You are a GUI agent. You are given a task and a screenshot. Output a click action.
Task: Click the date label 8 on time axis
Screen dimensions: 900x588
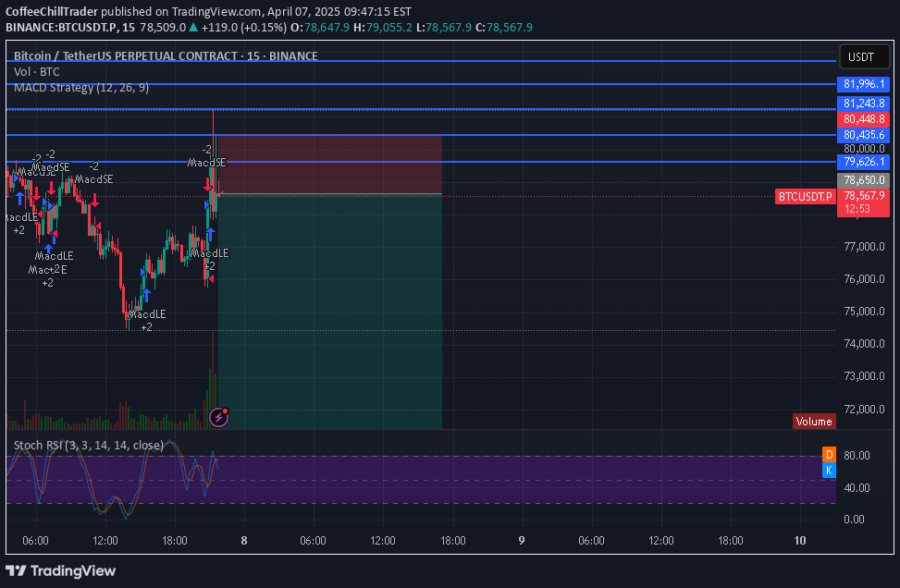pos(244,540)
